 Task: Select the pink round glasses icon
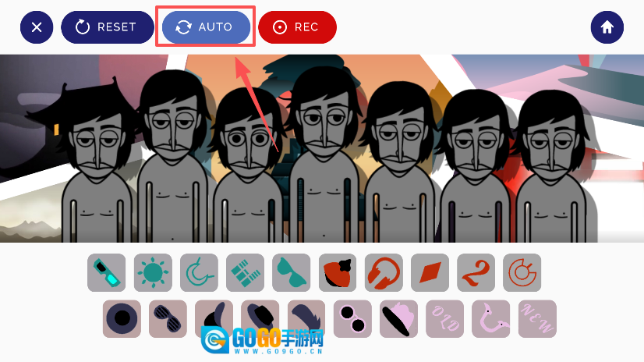click(x=353, y=319)
